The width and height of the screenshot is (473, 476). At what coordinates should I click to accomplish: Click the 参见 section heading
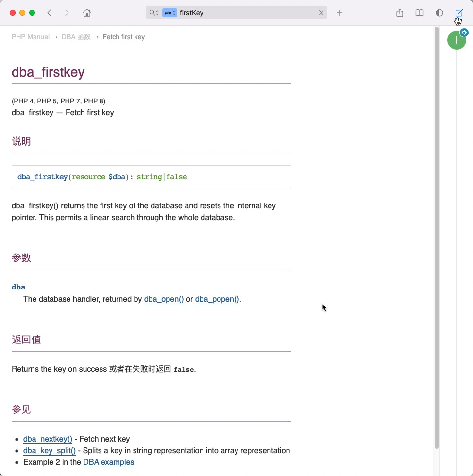click(21, 409)
